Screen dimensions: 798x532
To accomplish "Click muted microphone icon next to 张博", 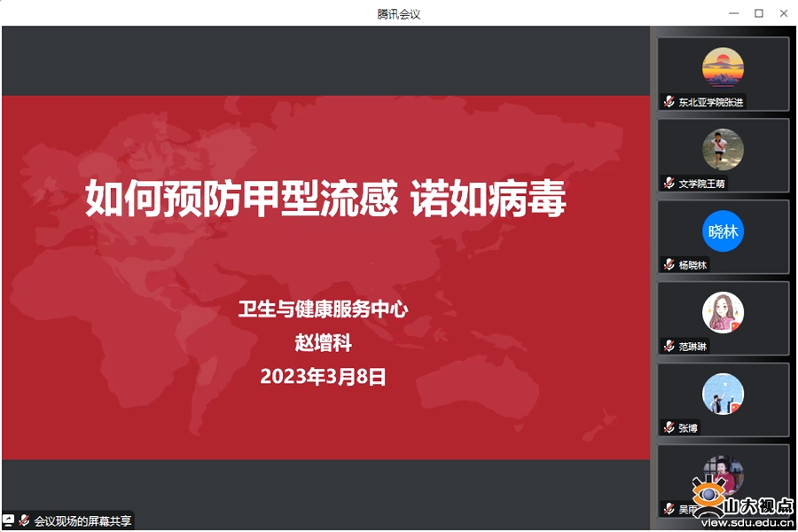I will [x=669, y=427].
